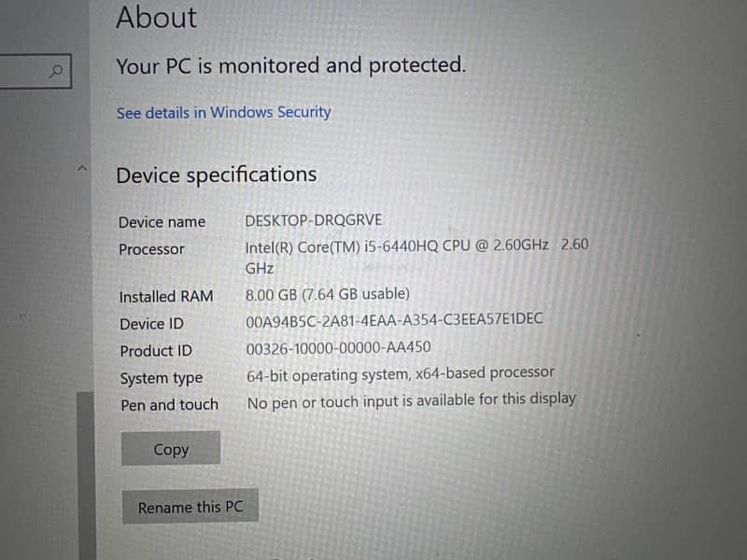Click the About page heading

[156, 18]
